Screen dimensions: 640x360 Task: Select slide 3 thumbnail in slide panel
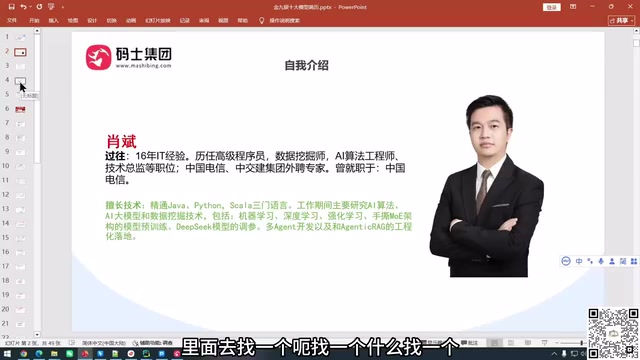[20, 66]
